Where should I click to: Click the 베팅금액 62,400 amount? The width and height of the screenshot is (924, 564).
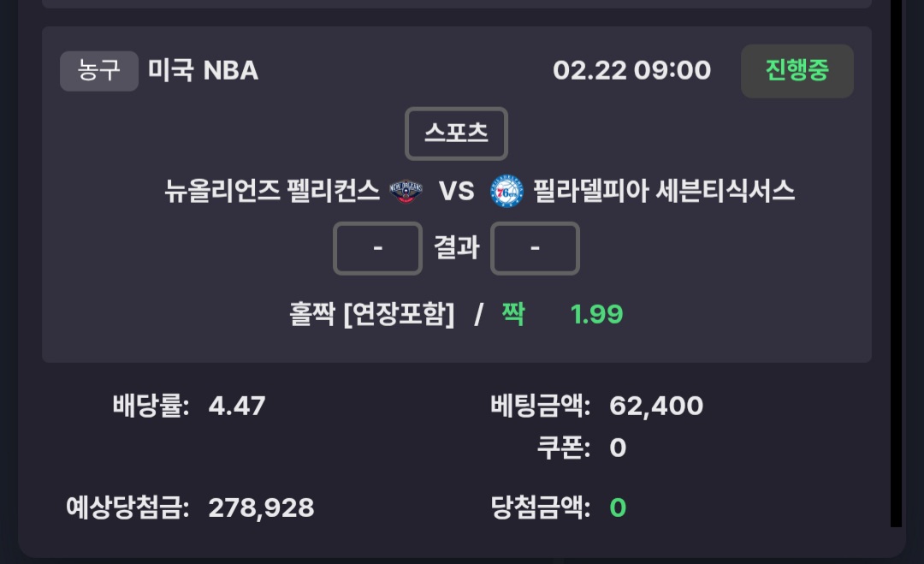coord(656,406)
